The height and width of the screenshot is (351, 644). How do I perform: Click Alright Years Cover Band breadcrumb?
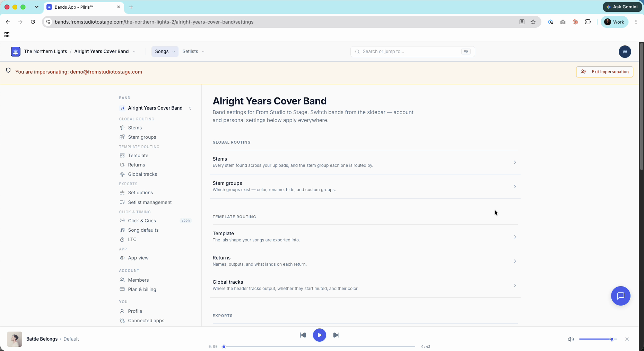point(101,51)
